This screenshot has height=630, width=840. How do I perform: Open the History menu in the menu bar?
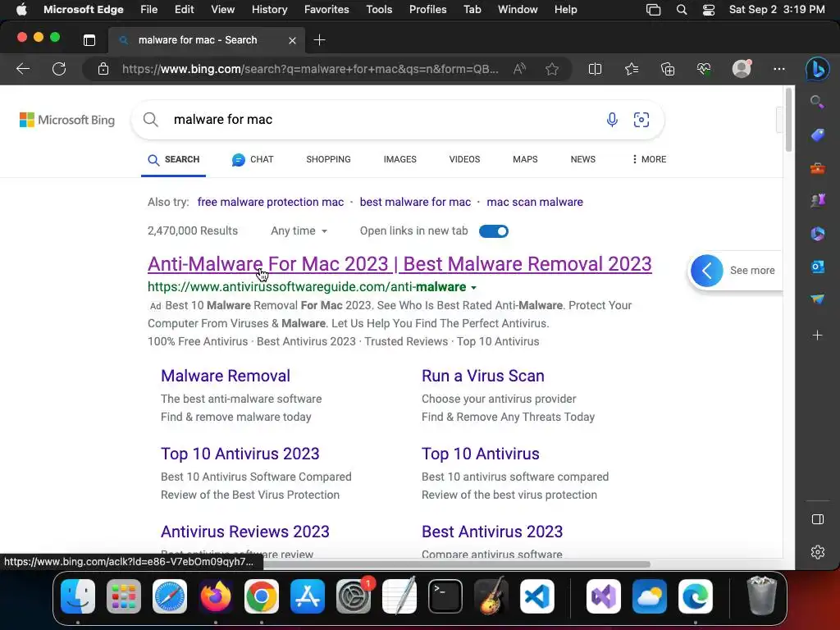(x=269, y=9)
